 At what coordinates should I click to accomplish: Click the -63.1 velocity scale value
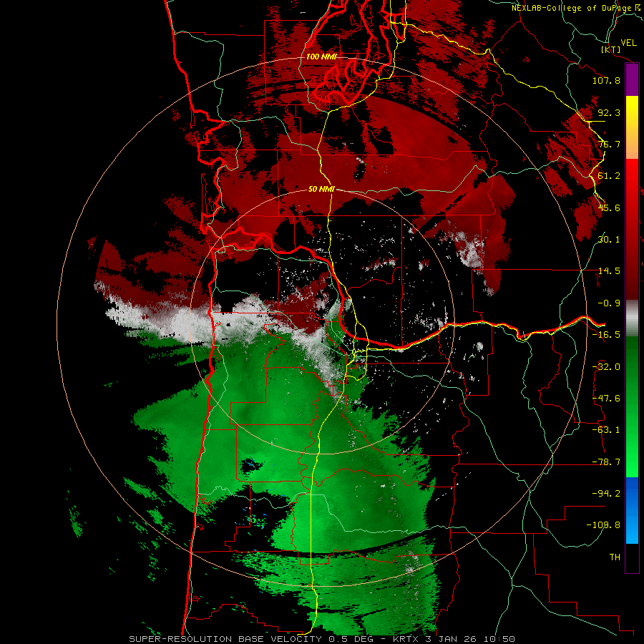[x=606, y=430]
